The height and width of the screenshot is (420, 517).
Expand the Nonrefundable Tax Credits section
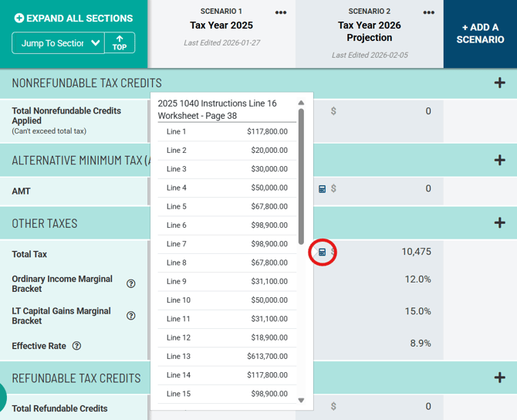tap(499, 83)
